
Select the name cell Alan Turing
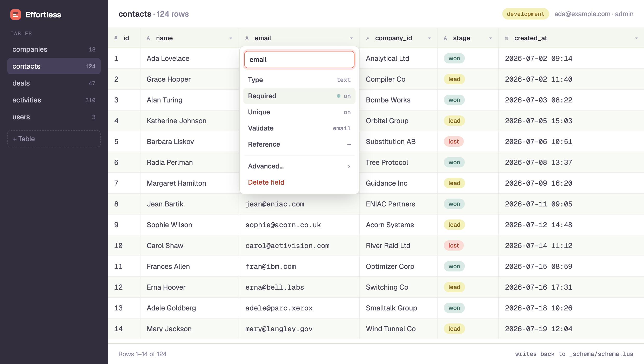190,100
